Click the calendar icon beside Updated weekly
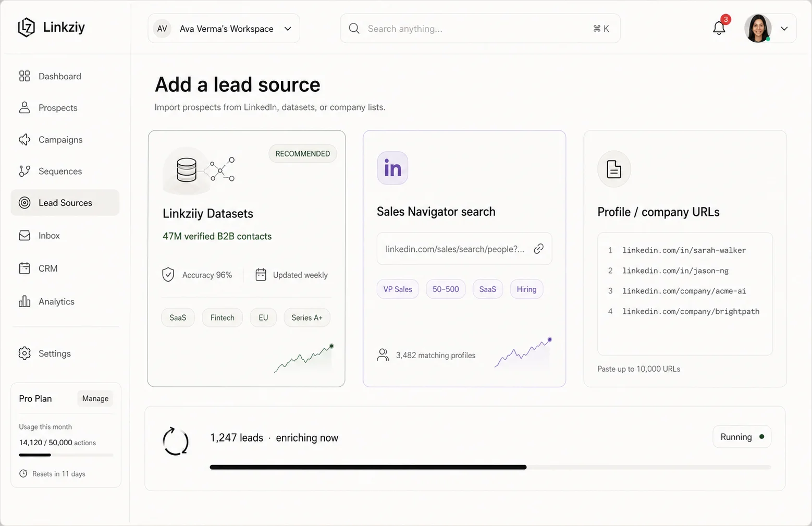 coord(261,275)
